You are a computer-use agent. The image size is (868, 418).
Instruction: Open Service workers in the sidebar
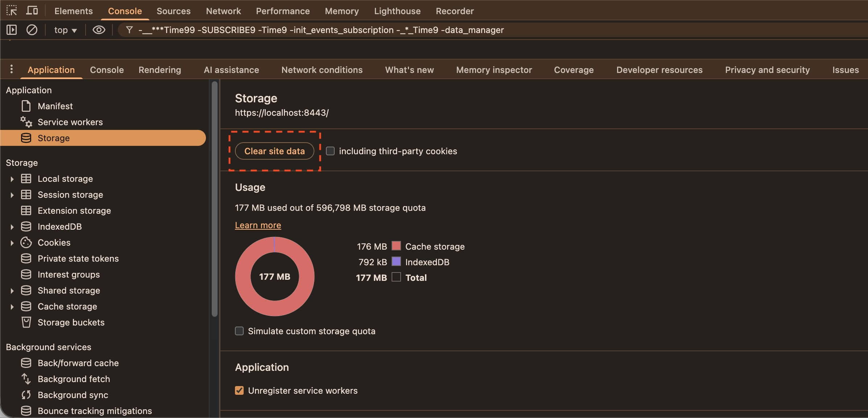(x=70, y=122)
